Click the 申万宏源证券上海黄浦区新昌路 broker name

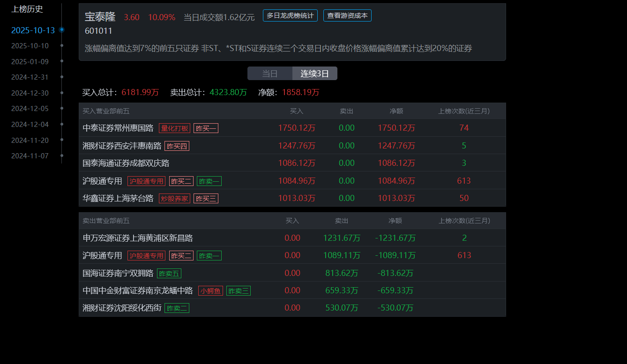[138, 238]
